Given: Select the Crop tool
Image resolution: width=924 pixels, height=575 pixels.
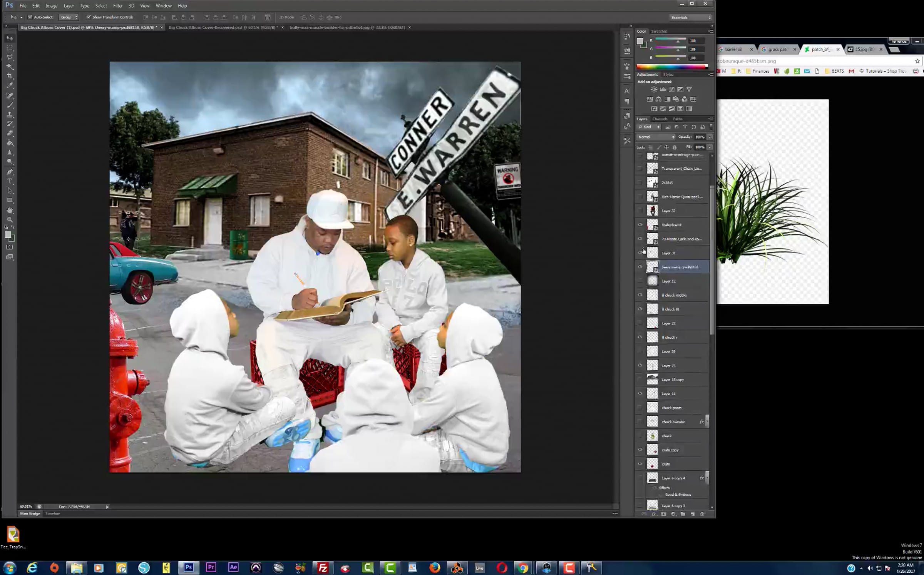Looking at the screenshot, I should (10, 76).
